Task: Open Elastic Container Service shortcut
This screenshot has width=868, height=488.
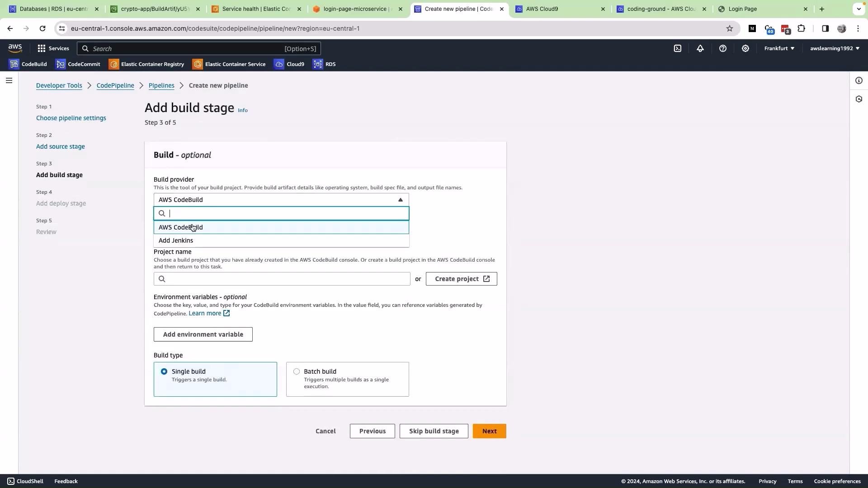Action: (x=229, y=64)
